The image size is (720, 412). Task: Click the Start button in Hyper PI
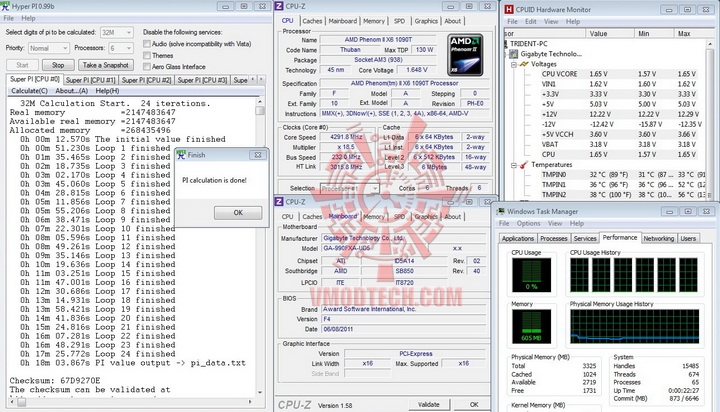pyautogui.click(x=22, y=65)
